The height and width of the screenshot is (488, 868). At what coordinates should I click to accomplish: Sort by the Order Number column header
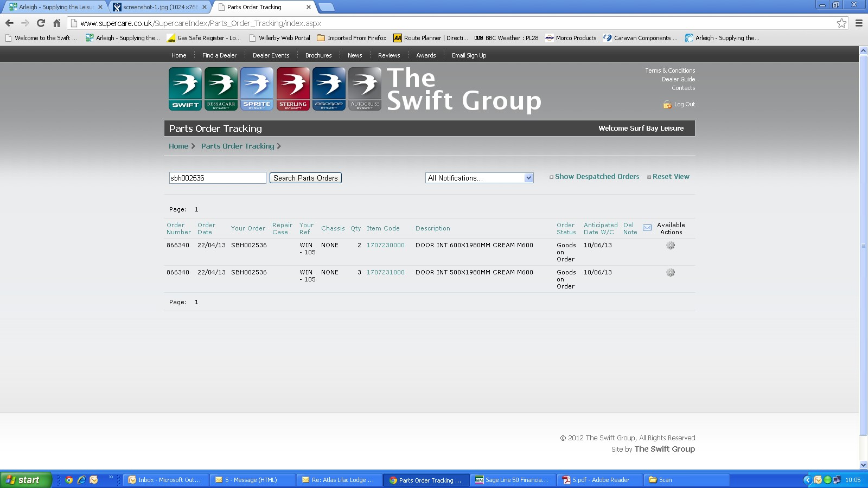click(178, 228)
